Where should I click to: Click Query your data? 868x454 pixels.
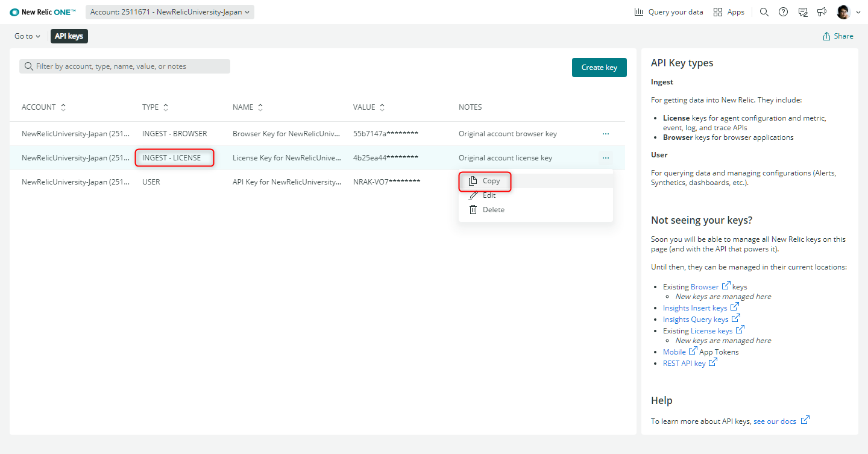point(668,12)
